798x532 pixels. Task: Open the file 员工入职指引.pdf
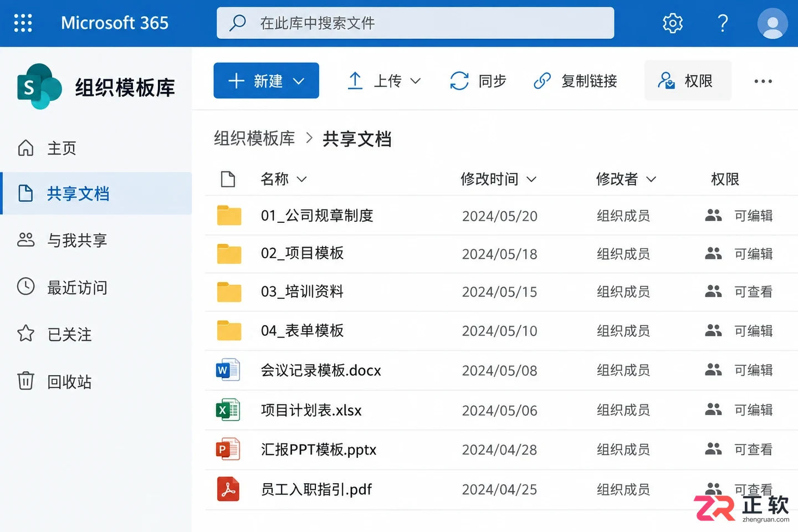coord(316,489)
